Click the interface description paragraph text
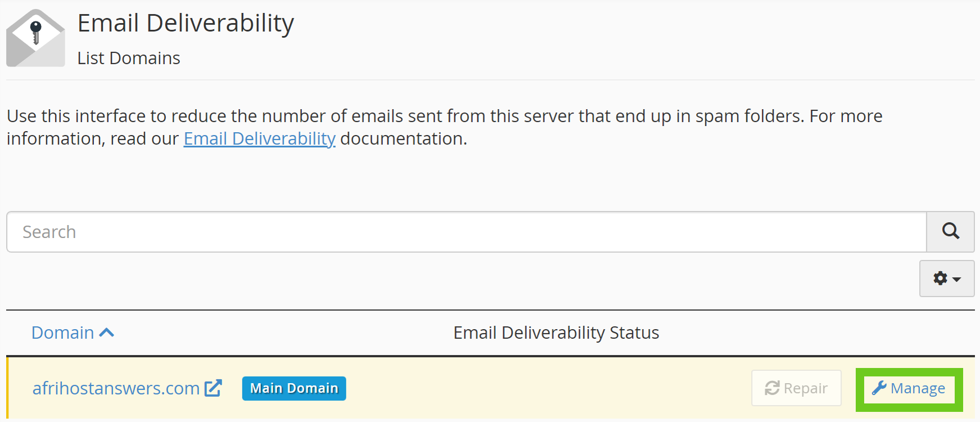Image resolution: width=980 pixels, height=422 pixels. tap(444, 116)
